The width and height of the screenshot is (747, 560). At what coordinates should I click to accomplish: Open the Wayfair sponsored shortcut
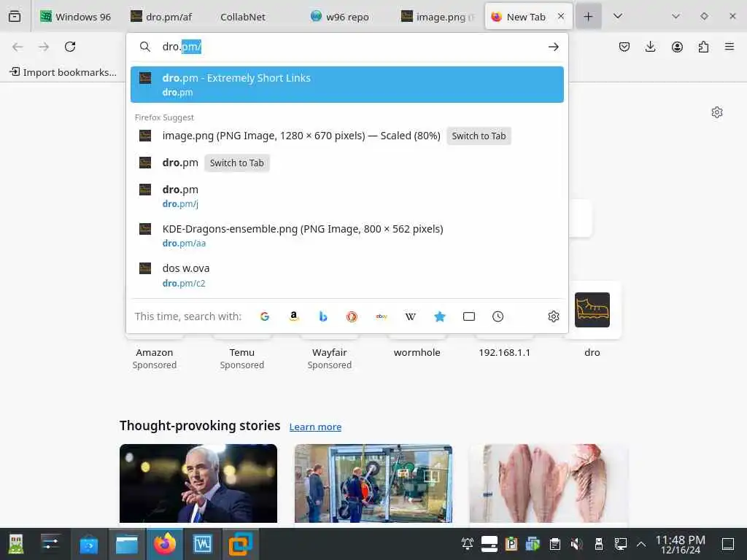(x=330, y=352)
